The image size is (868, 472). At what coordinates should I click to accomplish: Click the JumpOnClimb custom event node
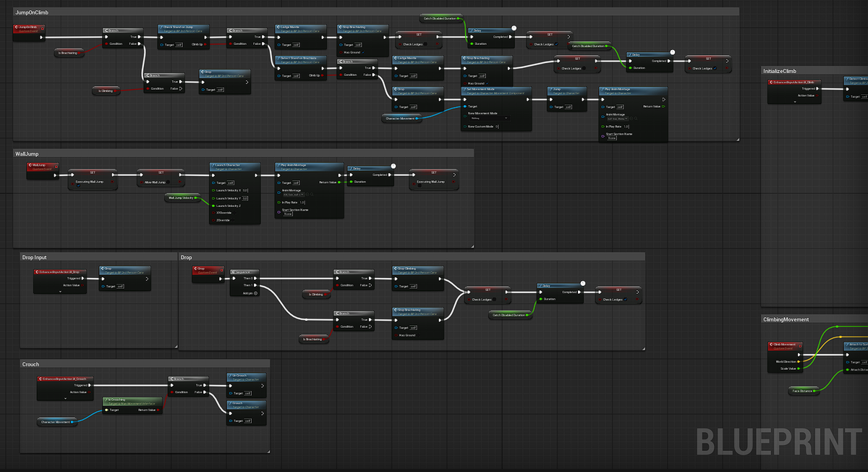[x=29, y=31]
